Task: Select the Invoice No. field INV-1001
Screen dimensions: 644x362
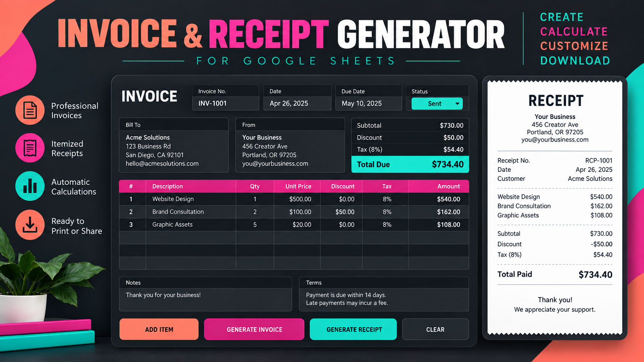Action: click(226, 103)
